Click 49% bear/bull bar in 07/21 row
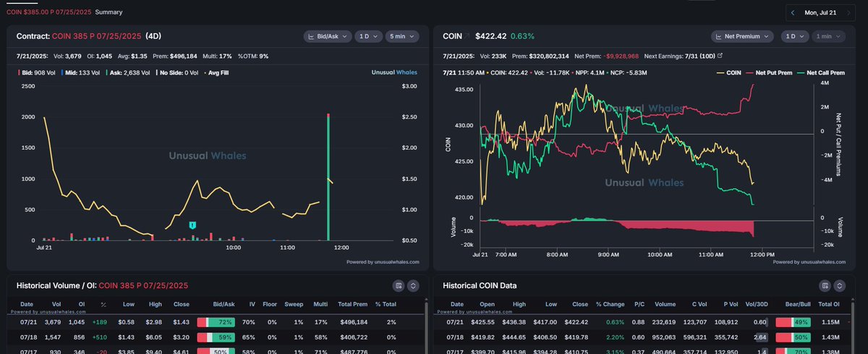Viewport: 868px width, 354px height. [x=793, y=321]
